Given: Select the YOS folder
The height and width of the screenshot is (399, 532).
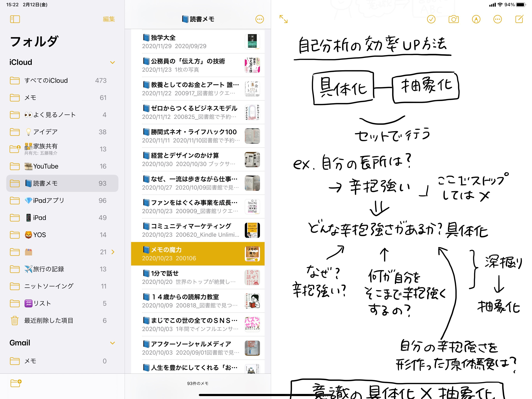Looking at the screenshot, I should [x=62, y=235].
